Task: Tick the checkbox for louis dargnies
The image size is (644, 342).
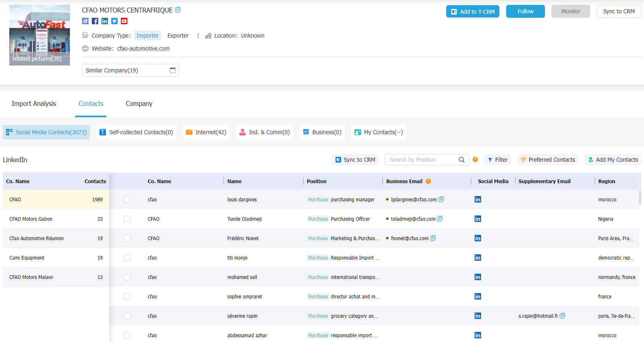Action: click(127, 200)
